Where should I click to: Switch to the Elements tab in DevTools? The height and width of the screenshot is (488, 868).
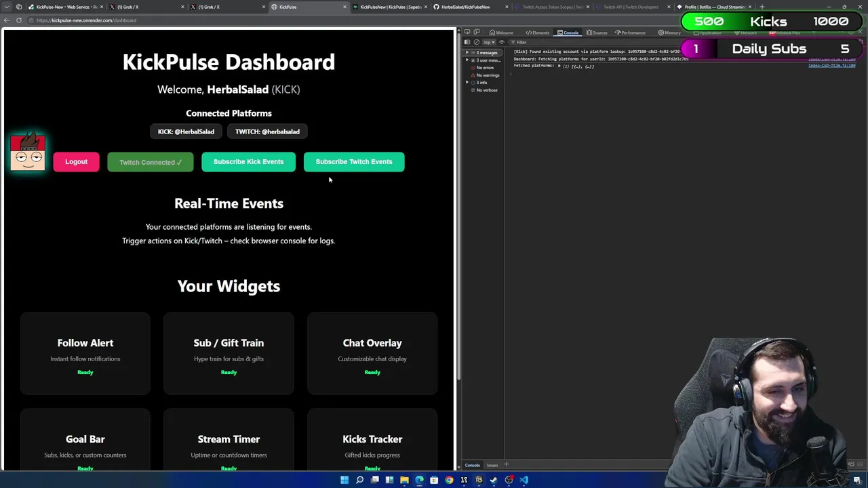pos(538,33)
